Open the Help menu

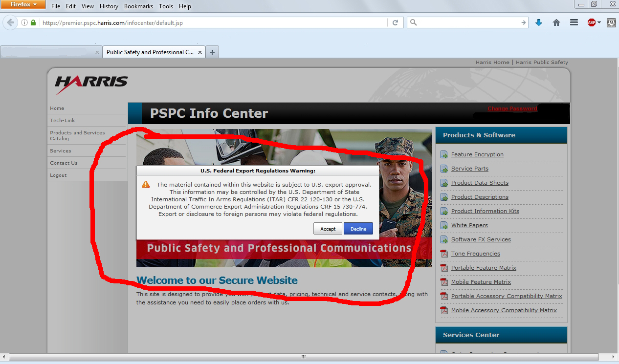185,6
